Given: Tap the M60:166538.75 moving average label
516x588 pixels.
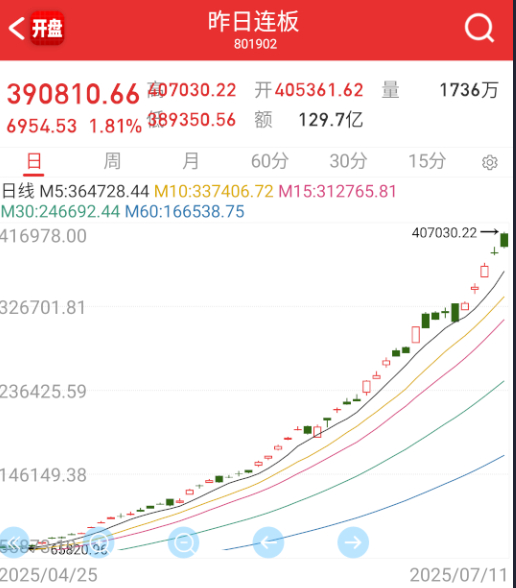Looking at the screenshot, I should pos(184,212).
